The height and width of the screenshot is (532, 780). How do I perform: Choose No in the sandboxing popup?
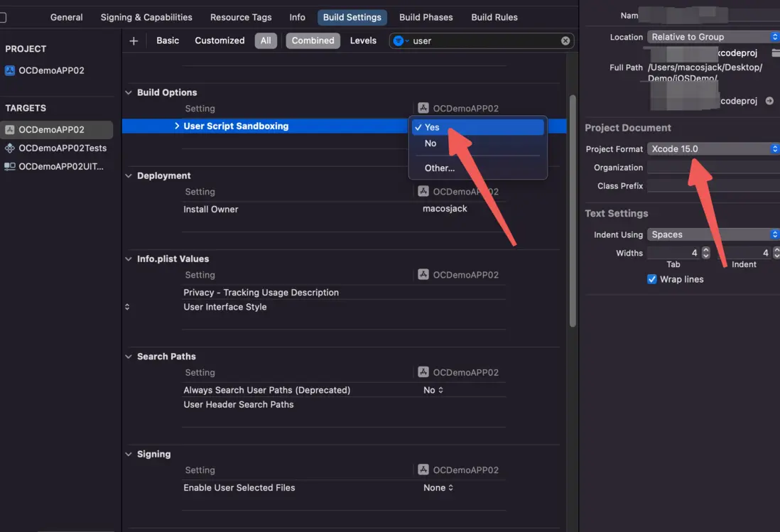(430, 143)
